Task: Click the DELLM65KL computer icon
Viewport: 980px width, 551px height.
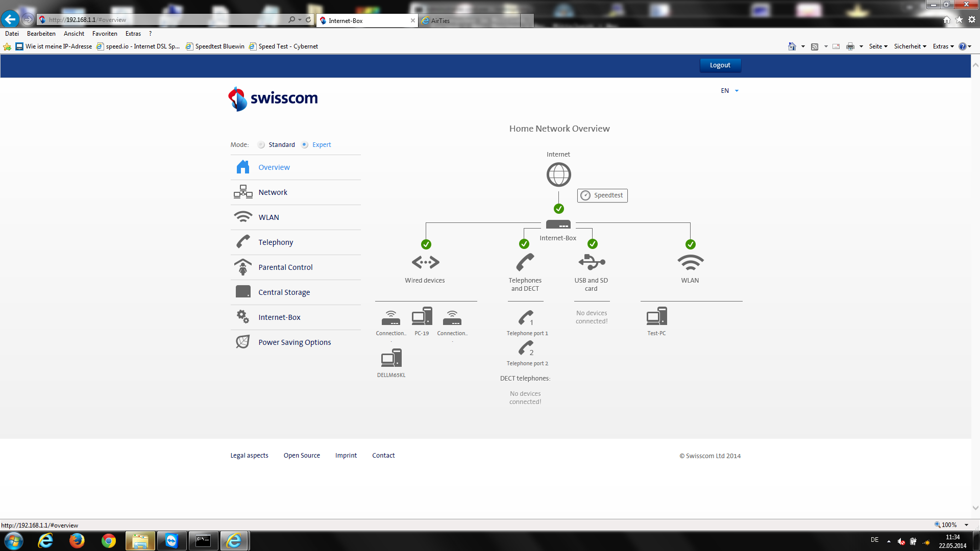Action: pyautogui.click(x=391, y=358)
